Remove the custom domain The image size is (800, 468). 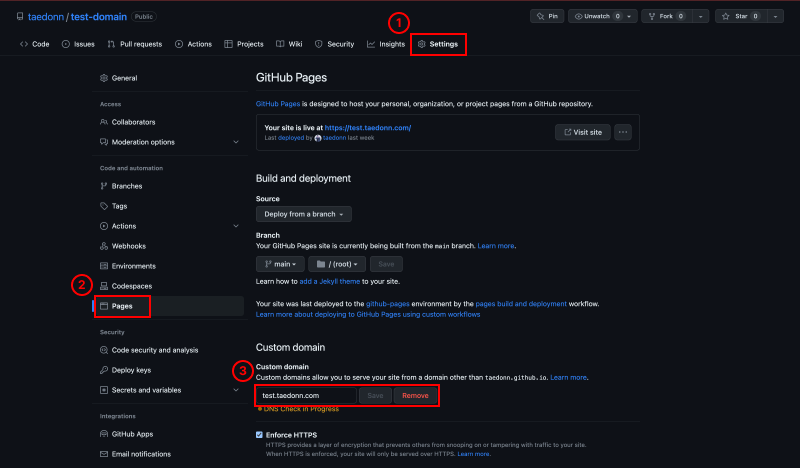pyautogui.click(x=415, y=396)
